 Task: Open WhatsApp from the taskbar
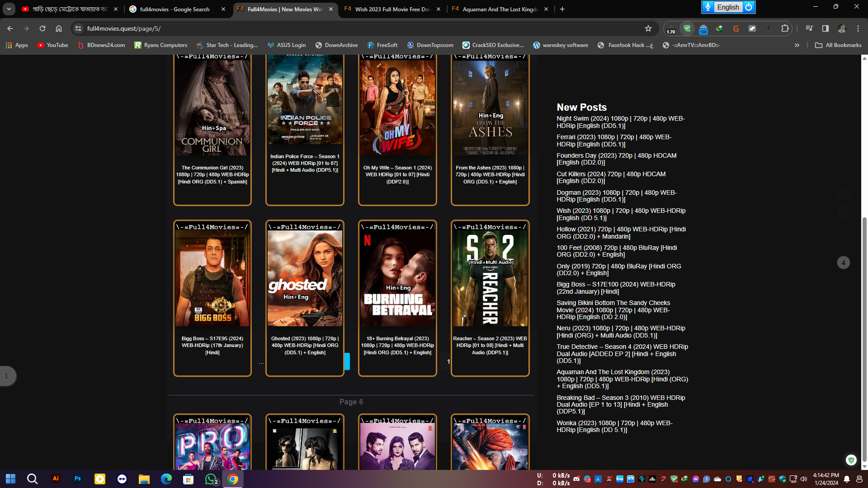211,479
